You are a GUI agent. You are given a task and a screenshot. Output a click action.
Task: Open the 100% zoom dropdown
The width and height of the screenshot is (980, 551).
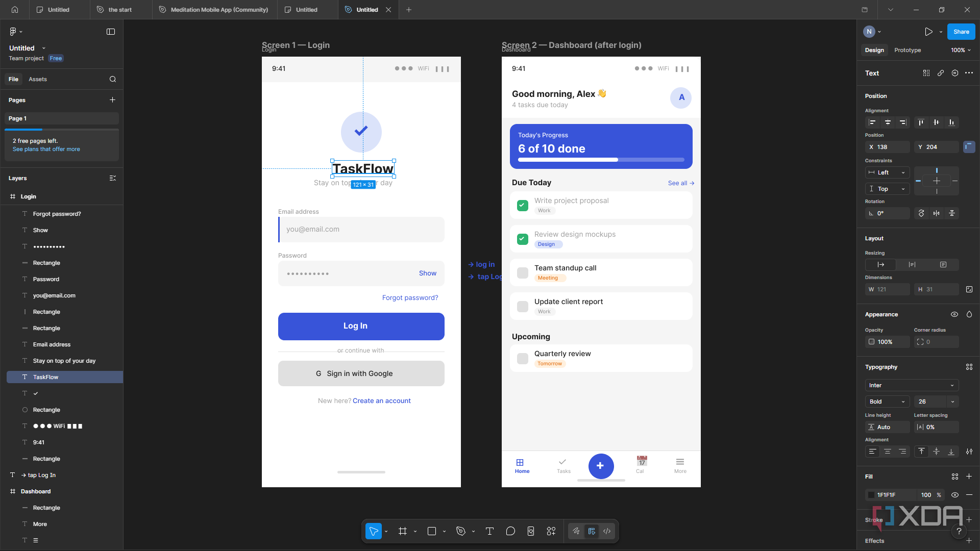961,50
